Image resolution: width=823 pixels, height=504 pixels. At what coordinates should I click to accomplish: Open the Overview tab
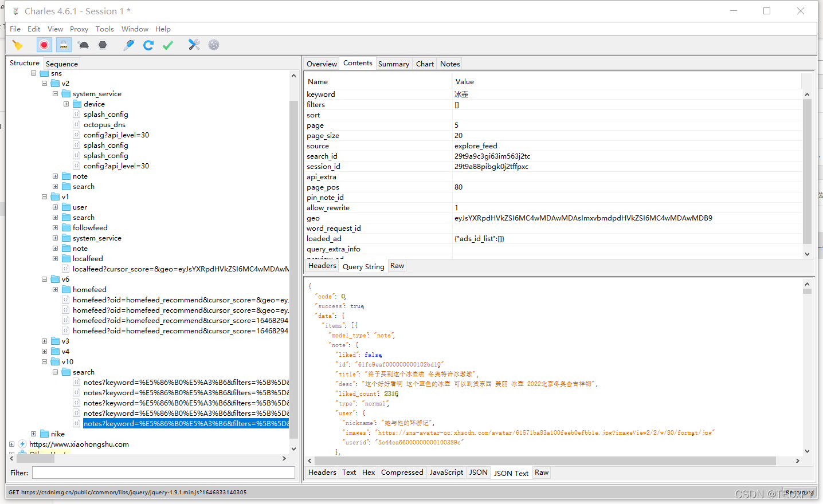coord(322,64)
